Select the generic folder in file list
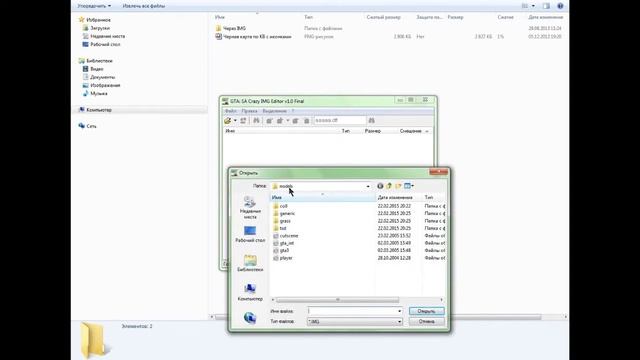The height and width of the screenshot is (360, 640). (284, 213)
